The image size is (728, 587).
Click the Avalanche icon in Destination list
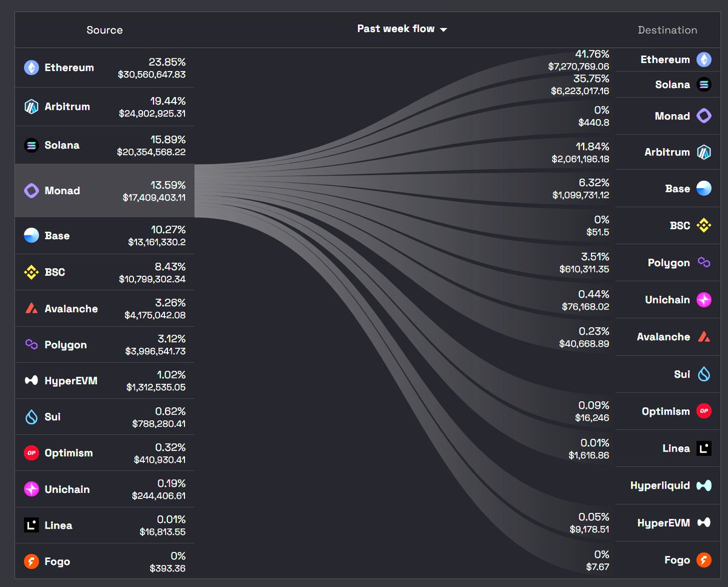704,337
